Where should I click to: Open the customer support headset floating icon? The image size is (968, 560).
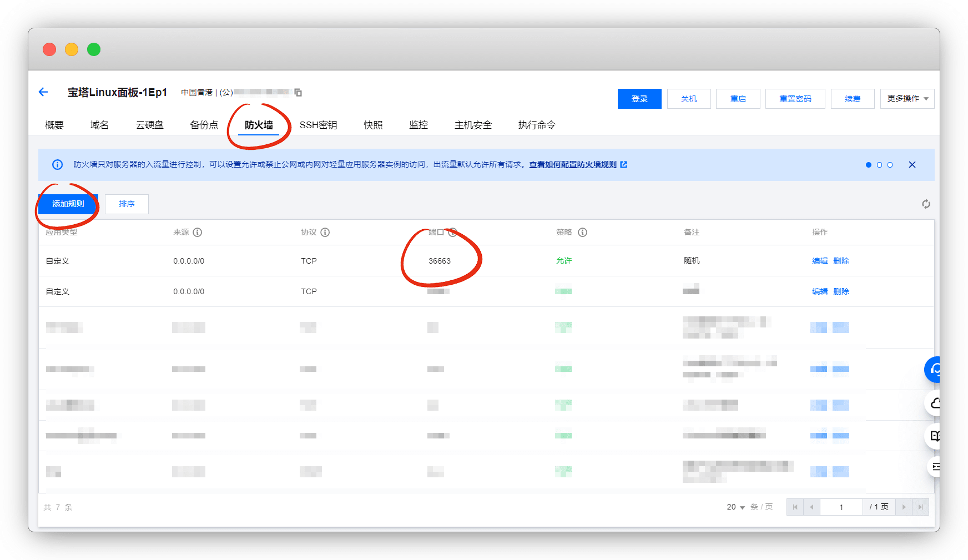(935, 370)
